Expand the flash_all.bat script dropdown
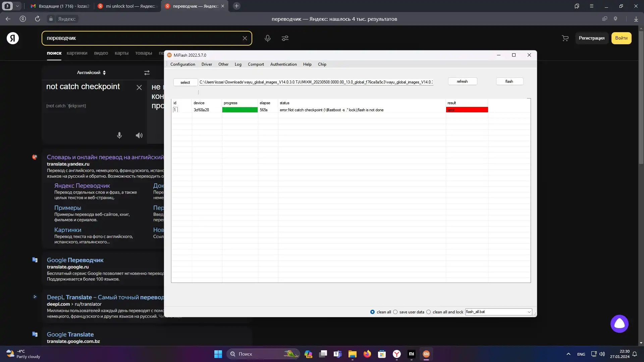The image size is (644, 362). click(529, 312)
